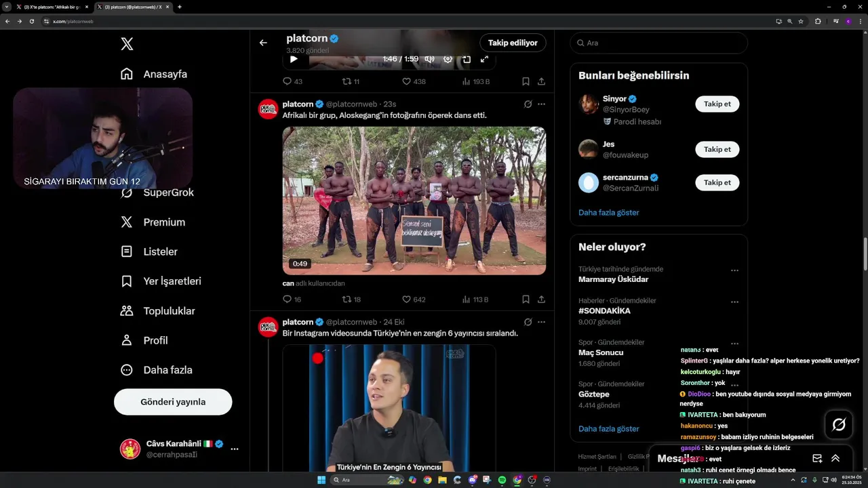Open the can adlı kullanıcıdan source link
The height and width of the screenshot is (488, 868).
[x=313, y=283]
